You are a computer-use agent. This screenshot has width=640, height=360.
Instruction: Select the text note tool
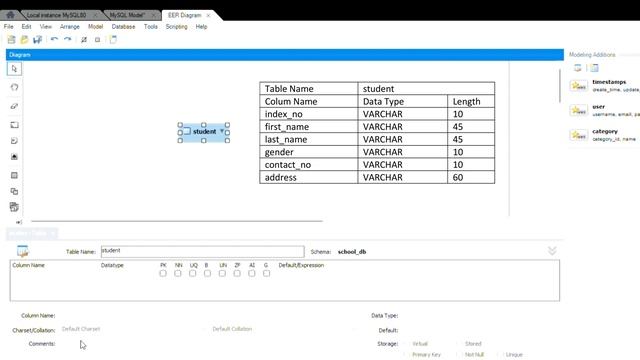pyautogui.click(x=14, y=141)
